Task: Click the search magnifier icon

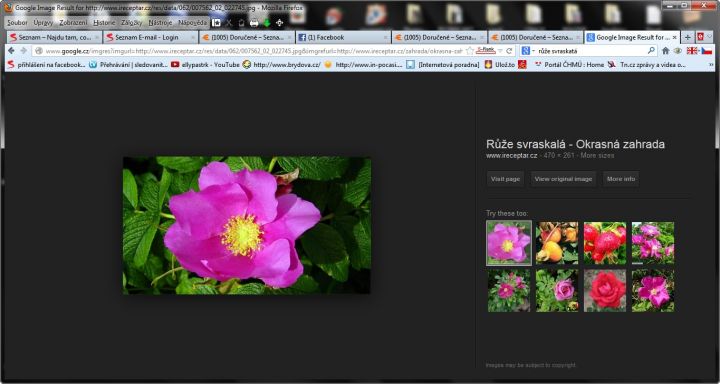Action: point(651,51)
